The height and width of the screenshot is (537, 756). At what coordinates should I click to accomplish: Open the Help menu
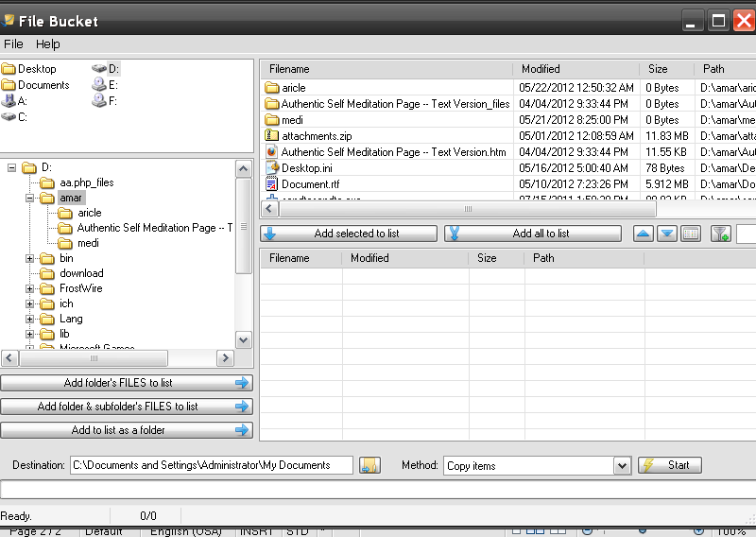tap(47, 44)
